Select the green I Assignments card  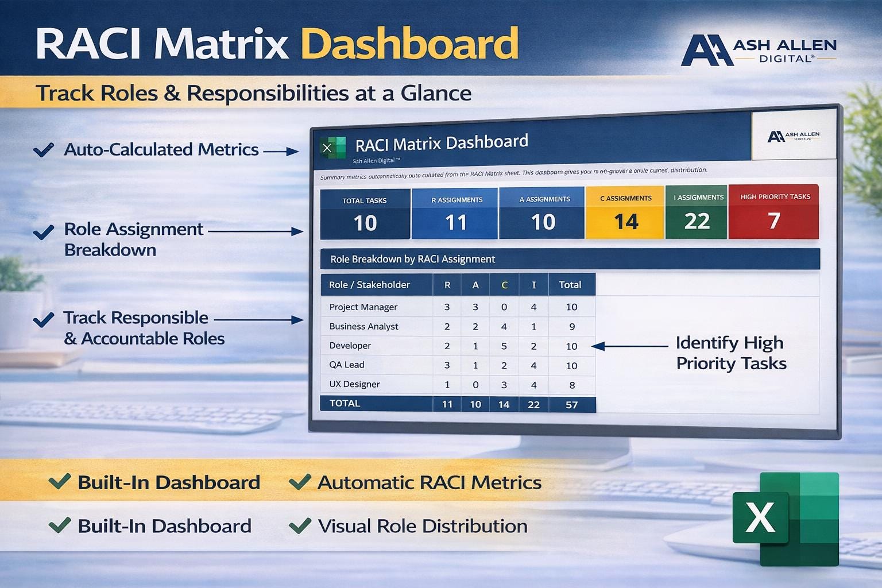[697, 212]
